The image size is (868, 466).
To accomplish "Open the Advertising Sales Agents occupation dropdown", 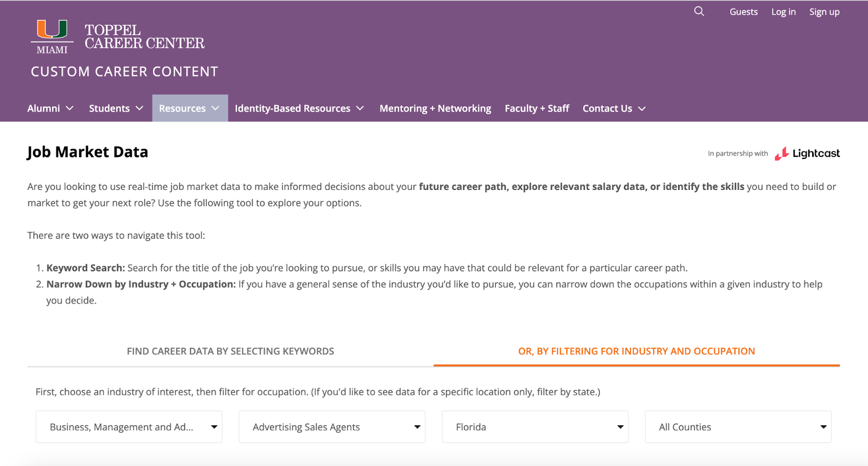I will tap(332, 427).
